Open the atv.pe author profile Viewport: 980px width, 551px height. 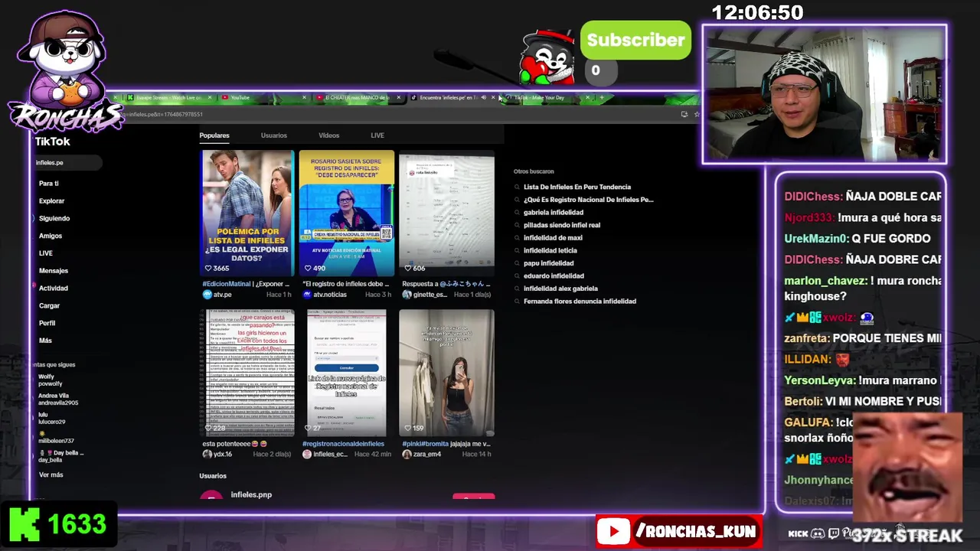(217, 295)
